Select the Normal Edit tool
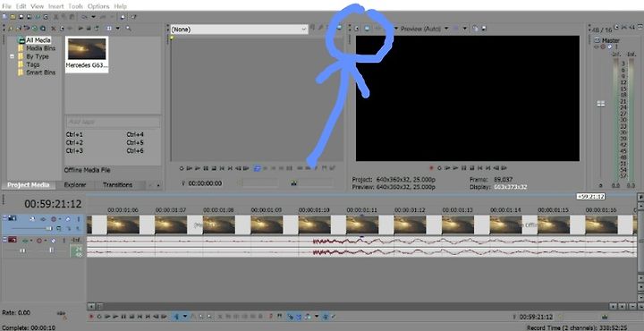 click(176, 316)
